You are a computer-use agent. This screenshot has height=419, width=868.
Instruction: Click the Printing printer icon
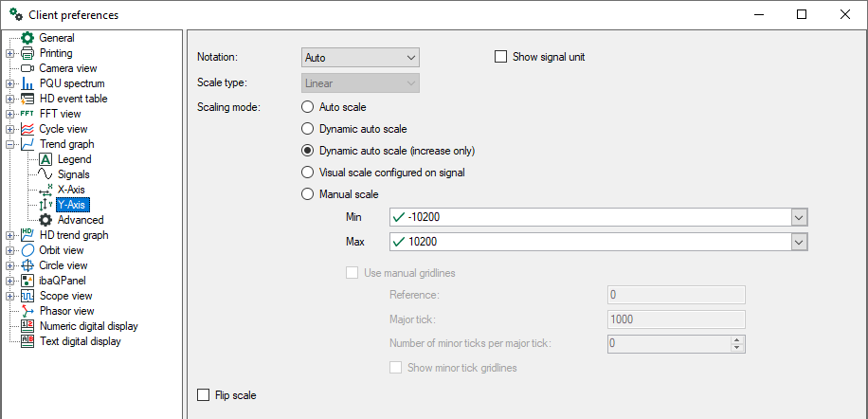click(27, 53)
